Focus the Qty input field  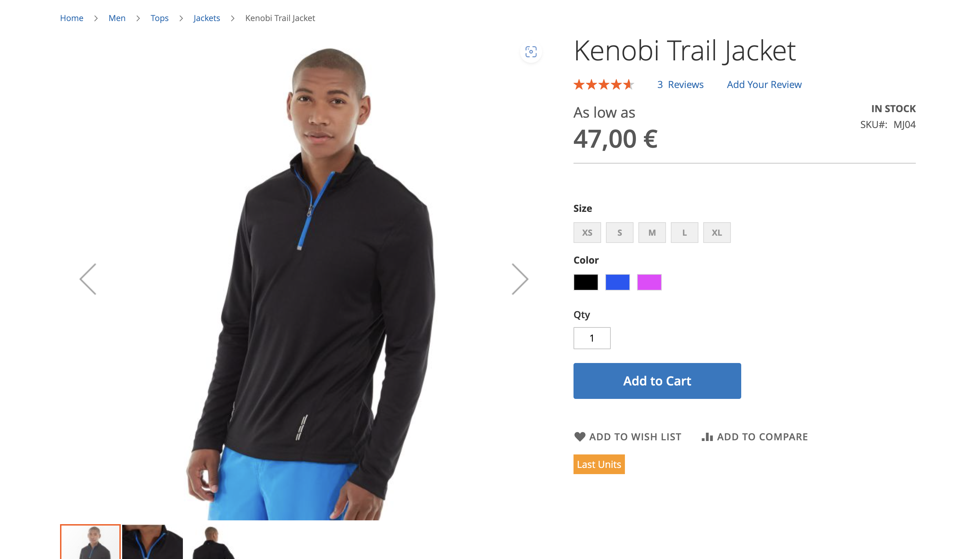click(591, 338)
